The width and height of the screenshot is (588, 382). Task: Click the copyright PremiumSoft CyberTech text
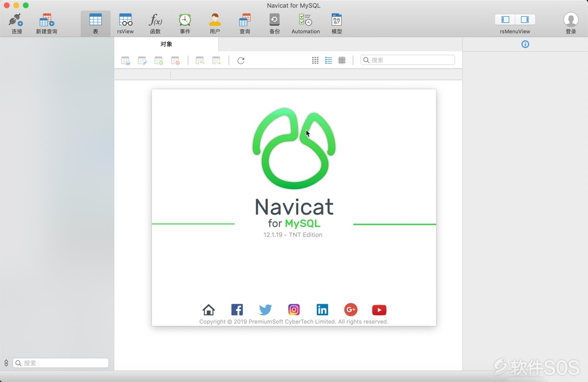tap(294, 321)
